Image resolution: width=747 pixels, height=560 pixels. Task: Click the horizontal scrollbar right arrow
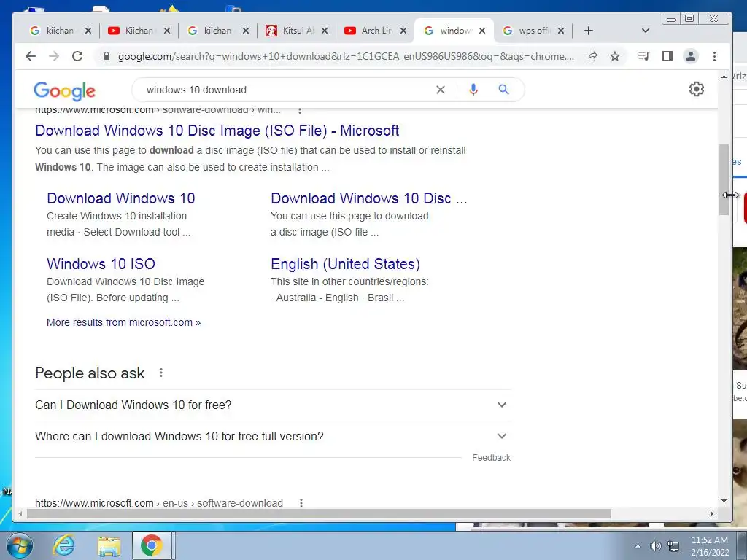click(712, 514)
